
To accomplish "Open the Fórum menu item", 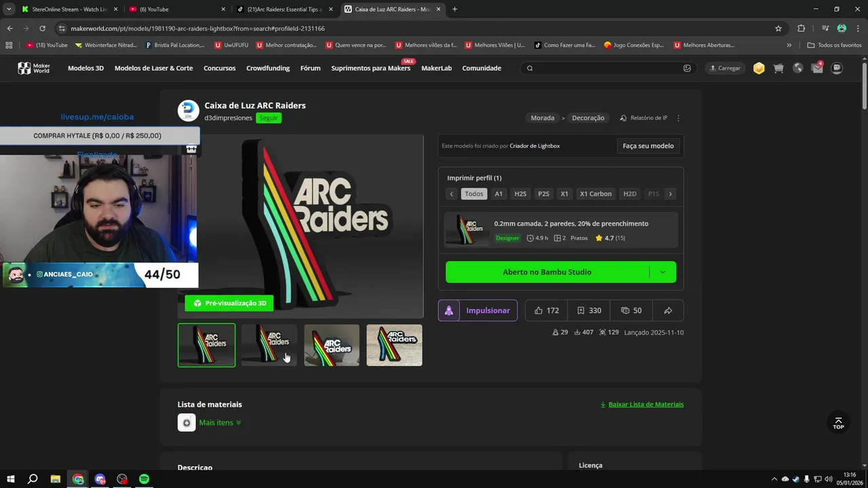I will [x=311, y=68].
